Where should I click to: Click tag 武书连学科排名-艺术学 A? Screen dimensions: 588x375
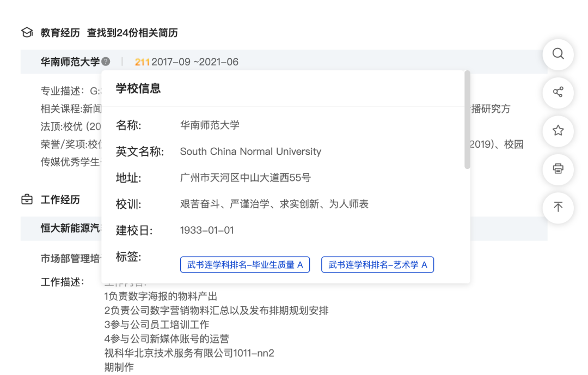[x=378, y=265]
